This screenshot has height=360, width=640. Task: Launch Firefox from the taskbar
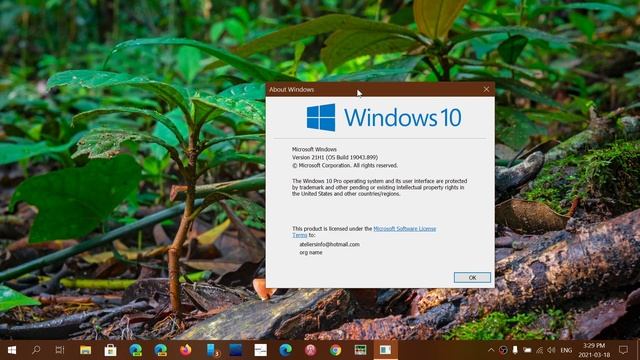(185, 350)
